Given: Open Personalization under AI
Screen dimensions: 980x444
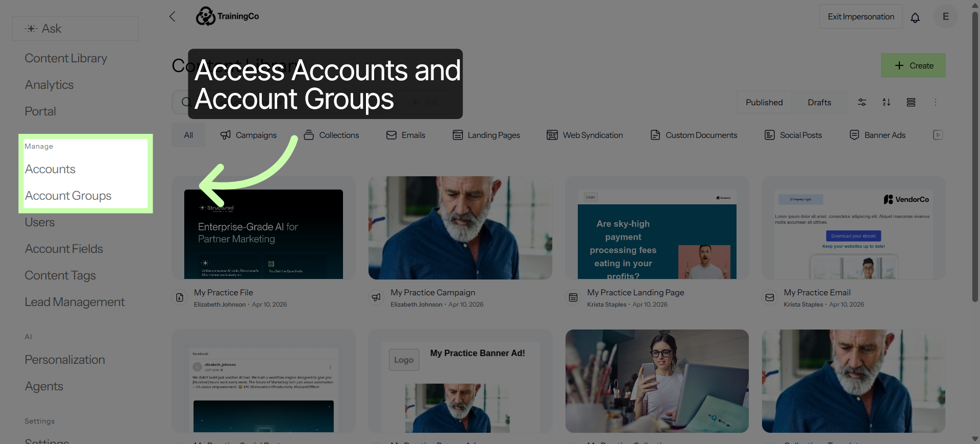Looking at the screenshot, I should tap(65, 360).
